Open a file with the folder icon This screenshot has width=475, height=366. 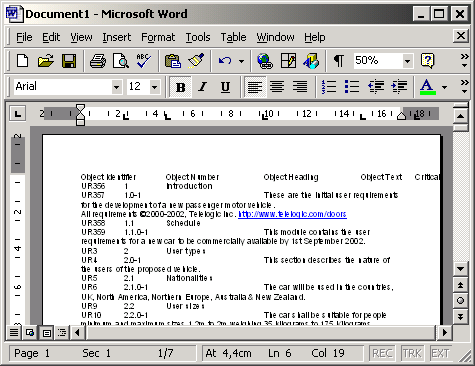coord(46,61)
